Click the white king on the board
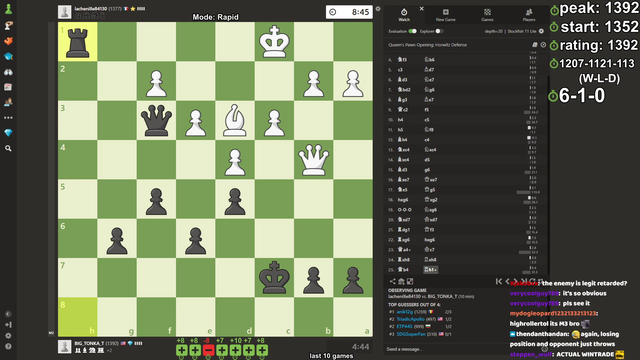Viewport: 640px width, 360px height. click(274, 42)
